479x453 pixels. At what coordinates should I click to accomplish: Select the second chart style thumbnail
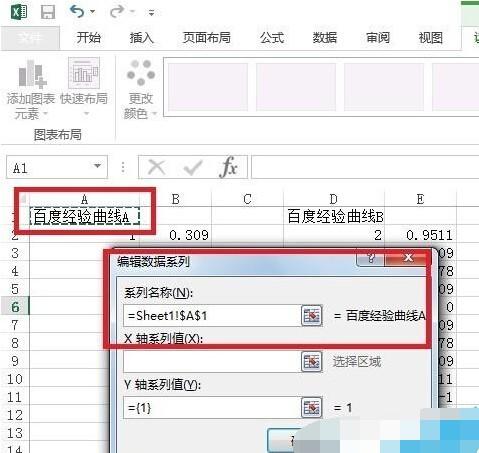click(296, 87)
